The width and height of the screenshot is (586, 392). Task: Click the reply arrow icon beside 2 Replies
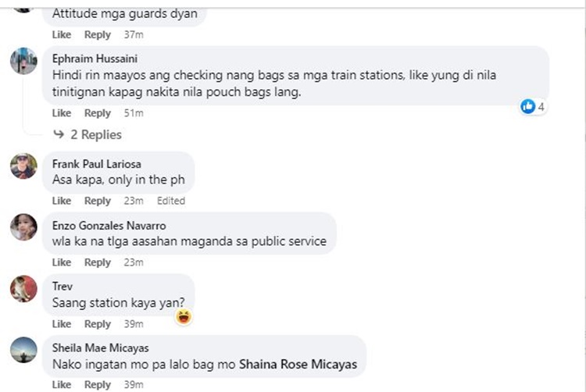pyautogui.click(x=59, y=134)
